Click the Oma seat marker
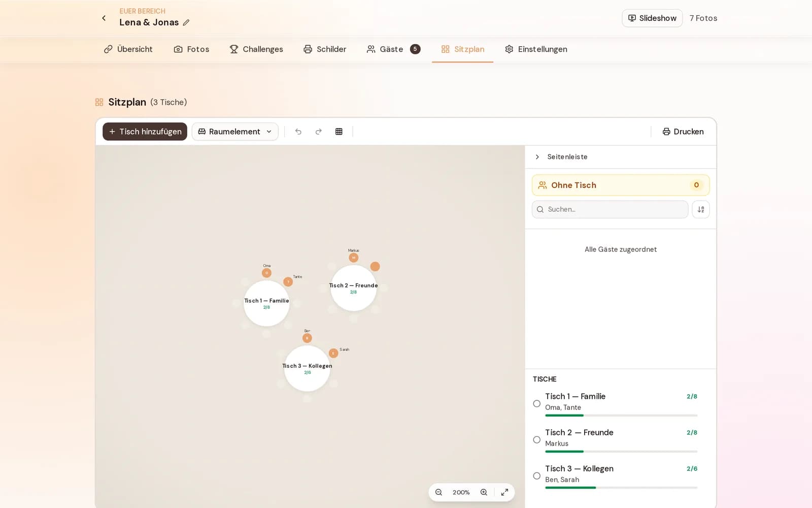Image resolution: width=812 pixels, height=508 pixels. point(266,273)
